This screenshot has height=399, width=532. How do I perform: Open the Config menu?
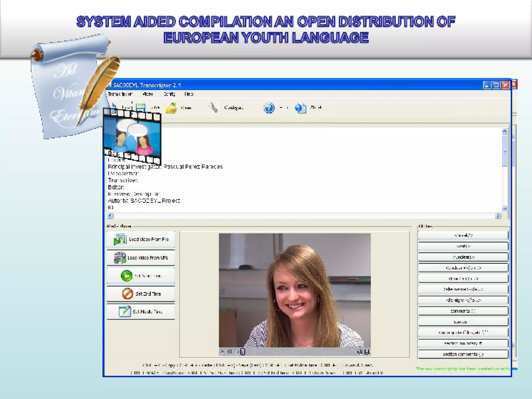pyautogui.click(x=169, y=94)
